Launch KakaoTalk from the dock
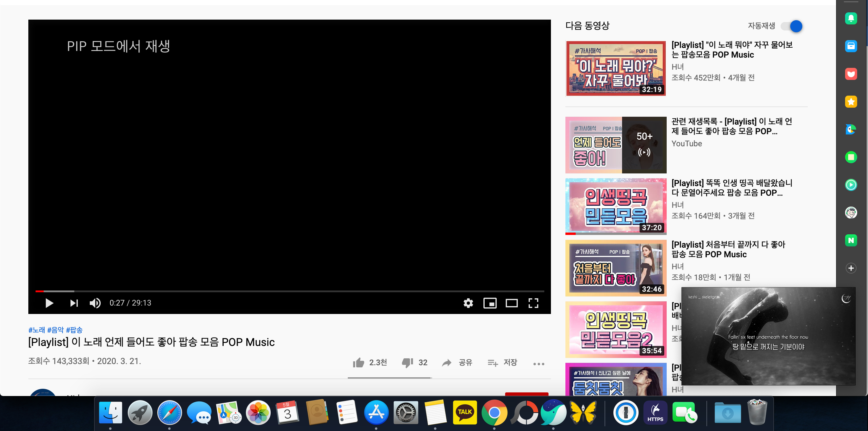This screenshot has height=431, width=868. [x=465, y=412]
